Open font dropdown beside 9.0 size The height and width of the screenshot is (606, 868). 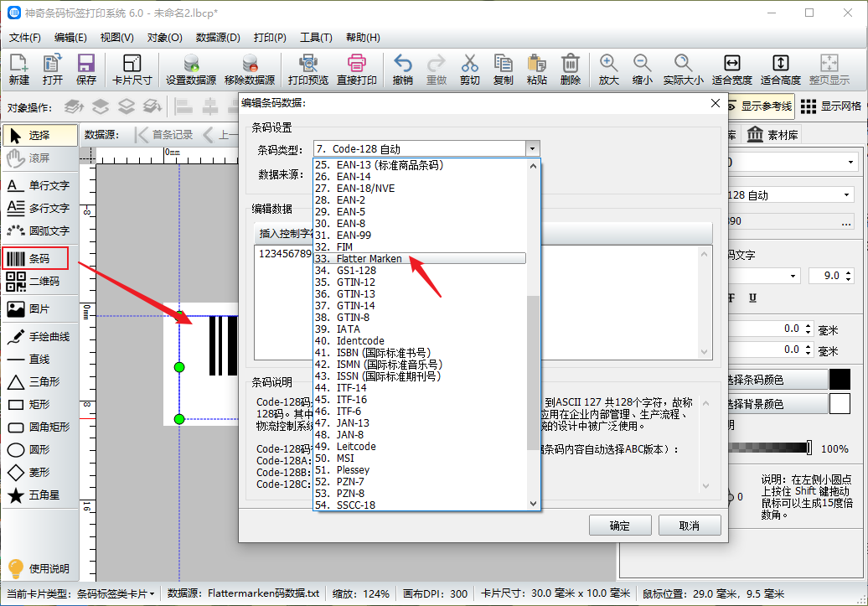tap(793, 276)
